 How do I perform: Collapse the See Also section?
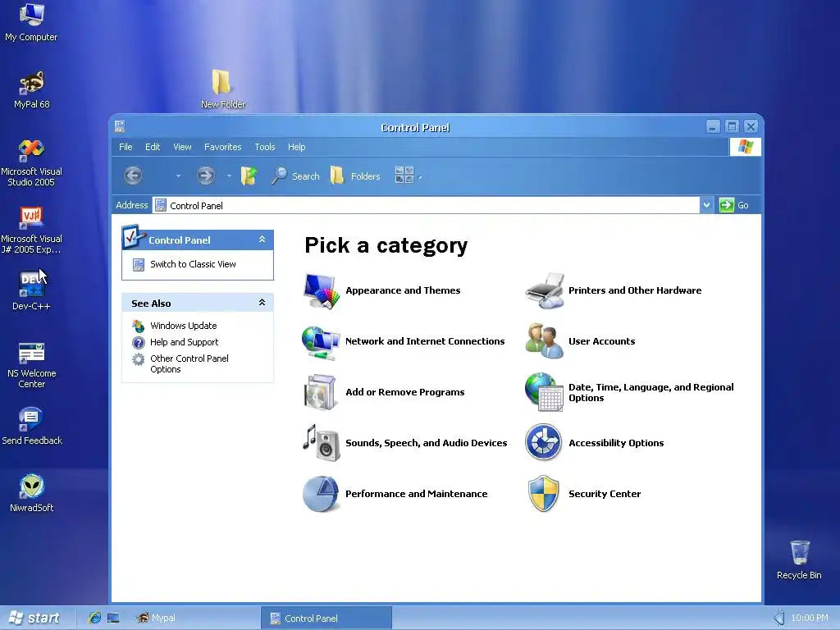[x=262, y=303]
